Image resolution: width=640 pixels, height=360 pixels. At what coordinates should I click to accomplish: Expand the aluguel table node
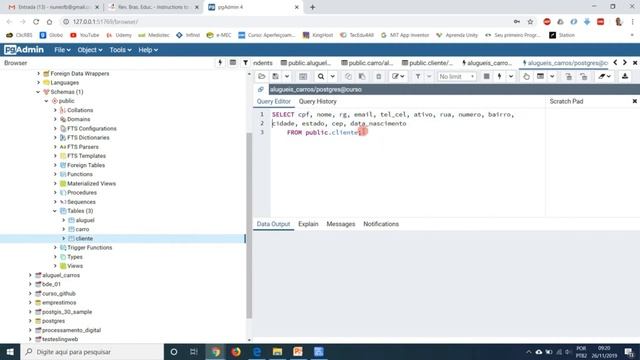[x=64, y=220]
